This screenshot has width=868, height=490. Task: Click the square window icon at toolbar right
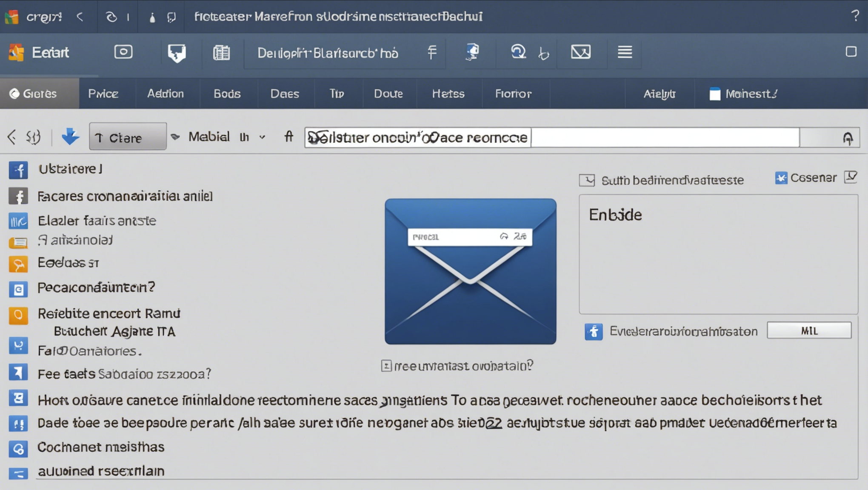pyautogui.click(x=851, y=51)
